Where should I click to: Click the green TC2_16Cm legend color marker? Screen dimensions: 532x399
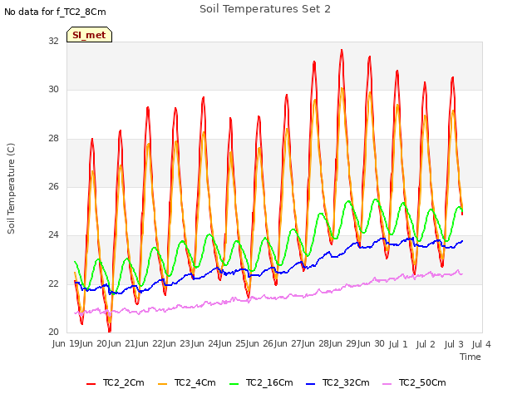[234, 384]
